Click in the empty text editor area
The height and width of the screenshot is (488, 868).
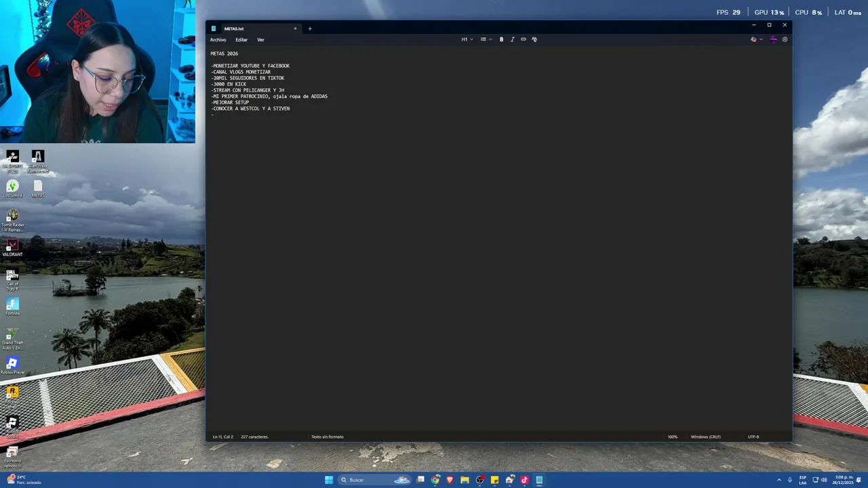pos(498,271)
